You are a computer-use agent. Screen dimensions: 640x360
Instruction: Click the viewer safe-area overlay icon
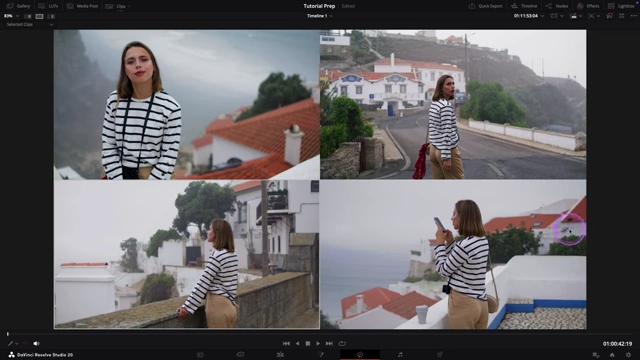554,16
